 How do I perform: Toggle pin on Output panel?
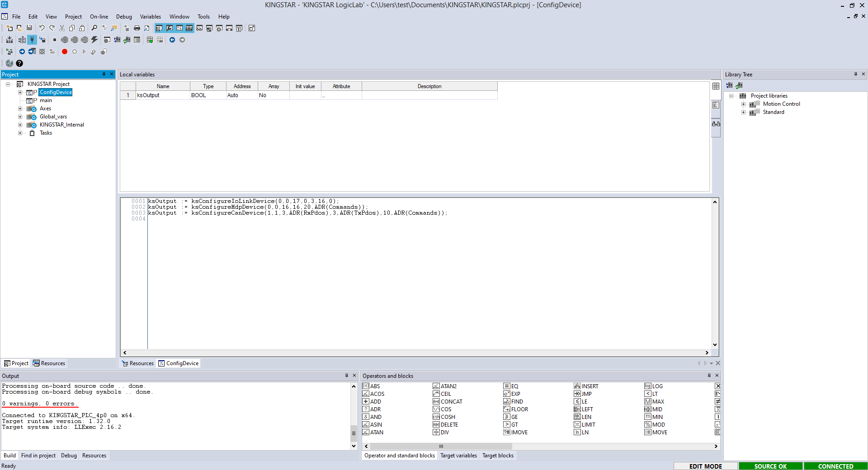coord(347,376)
